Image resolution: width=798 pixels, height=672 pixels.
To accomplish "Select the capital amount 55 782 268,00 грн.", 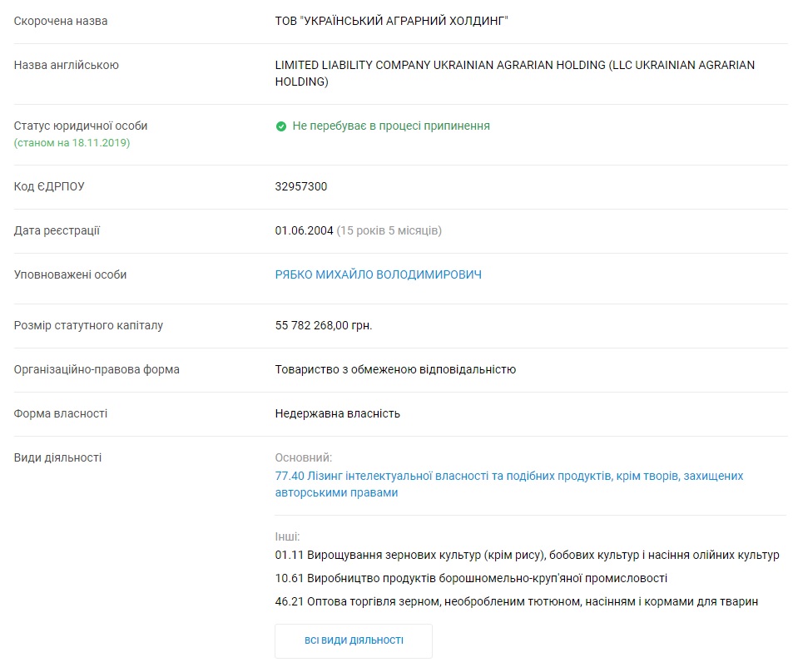I will point(324,325).
